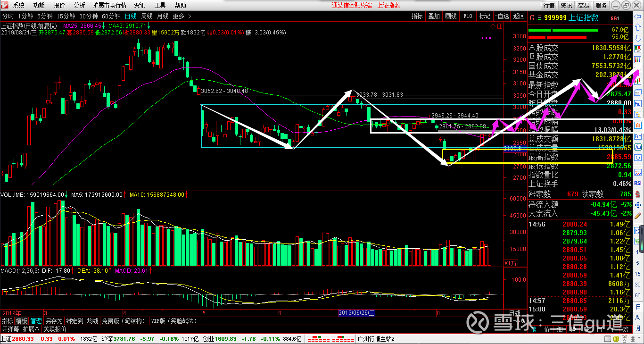644x344 pixels.
Task: Click the 交易 button at top right
Action: click(584, 5)
